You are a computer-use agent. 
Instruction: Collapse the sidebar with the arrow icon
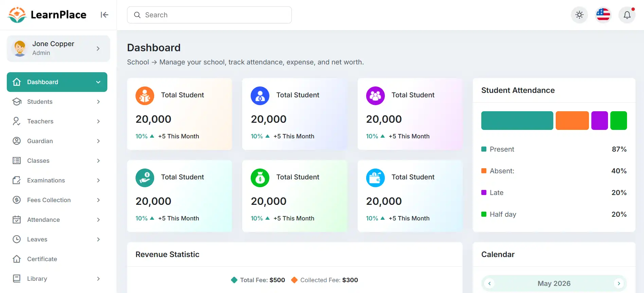(104, 15)
